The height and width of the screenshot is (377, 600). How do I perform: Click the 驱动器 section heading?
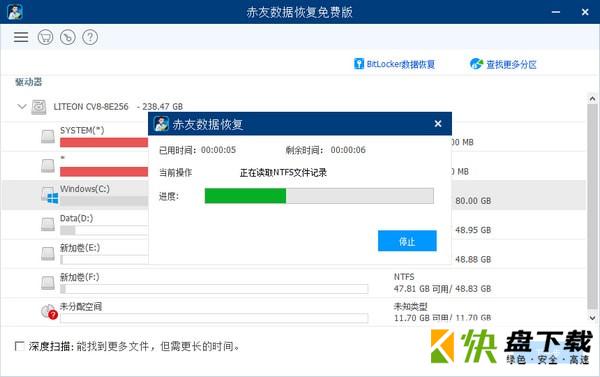(28, 82)
